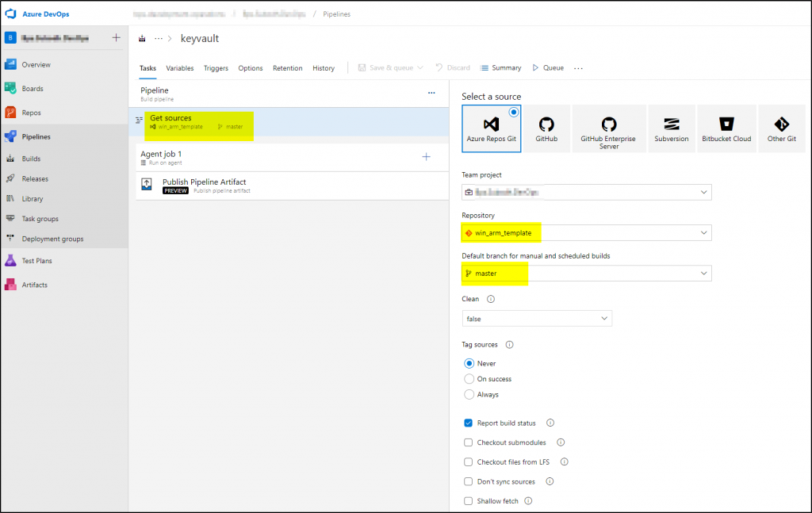Add a task with the Agent job plus icon
Image resolution: width=812 pixels, height=513 pixels.
pyautogui.click(x=426, y=157)
